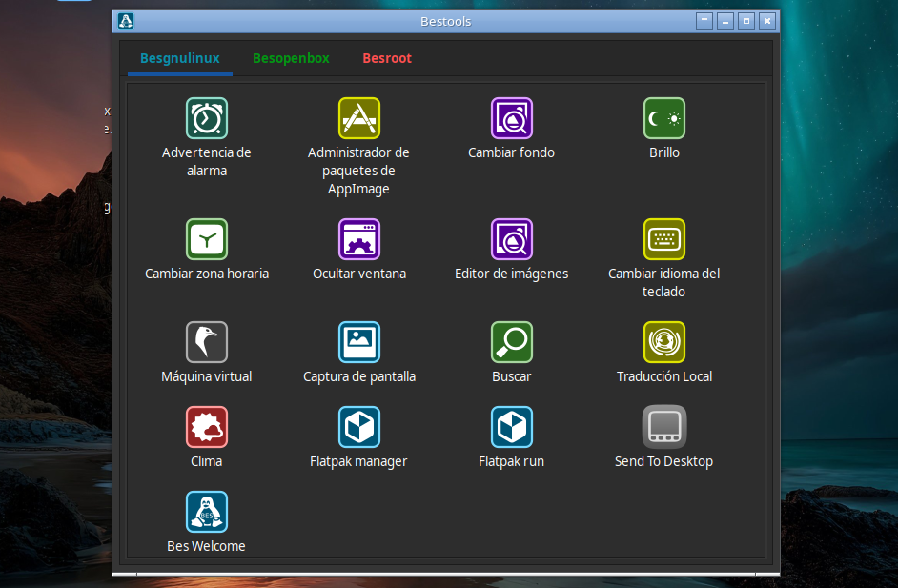Viewport: 898px width, 588px height.
Task: Open the Send To Desktop icon
Action: tap(663, 427)
